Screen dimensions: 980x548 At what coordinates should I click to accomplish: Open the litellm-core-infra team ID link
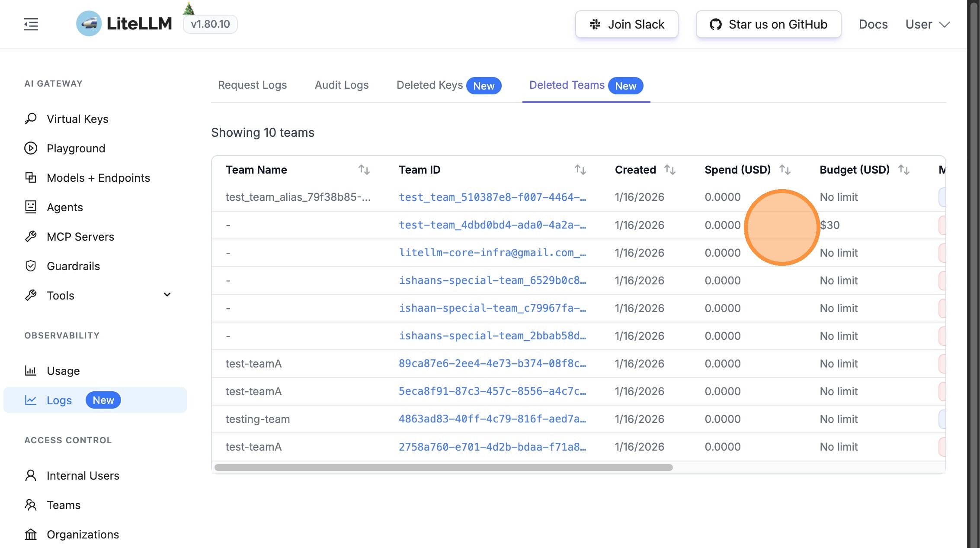492,253
